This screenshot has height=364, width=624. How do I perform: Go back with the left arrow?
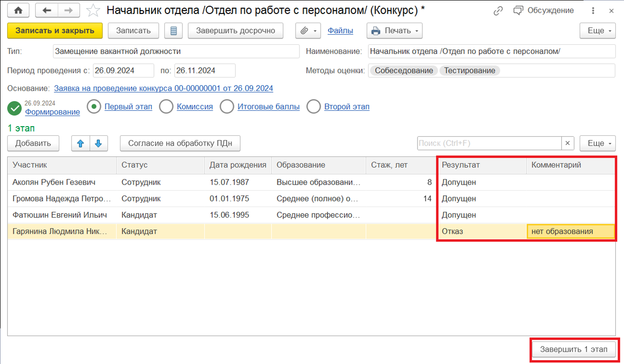click(x=47, y=11)
